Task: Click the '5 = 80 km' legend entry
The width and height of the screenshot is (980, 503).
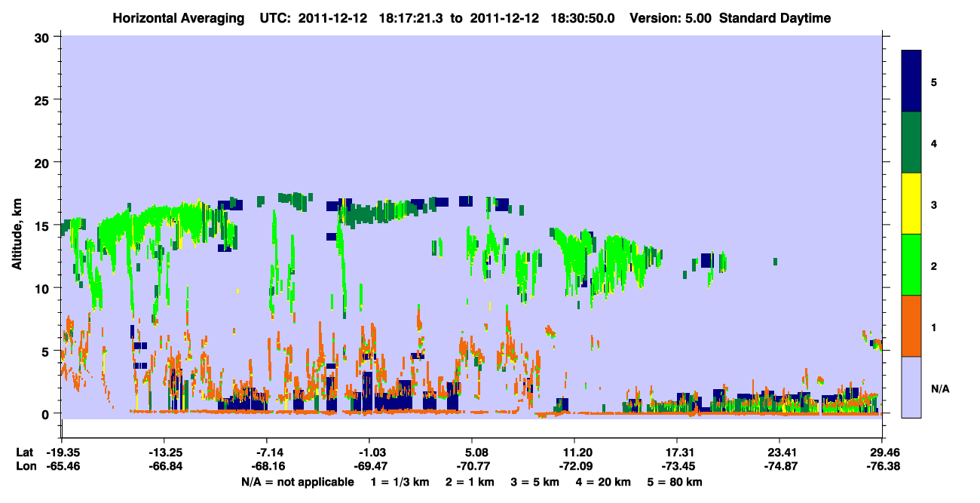Action: coord(676,482)
